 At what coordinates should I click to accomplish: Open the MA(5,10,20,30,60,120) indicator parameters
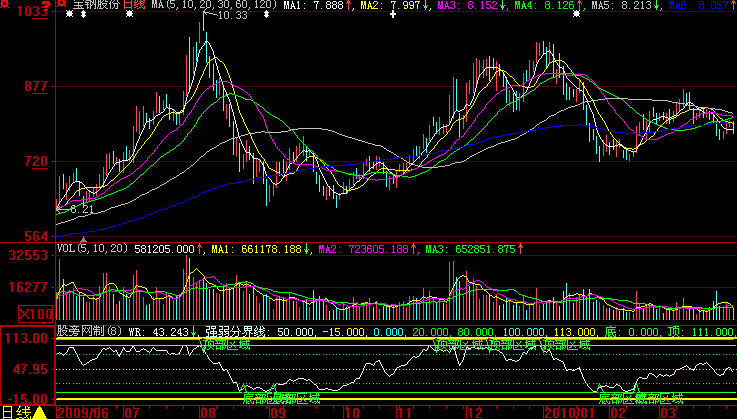[215, 6]
